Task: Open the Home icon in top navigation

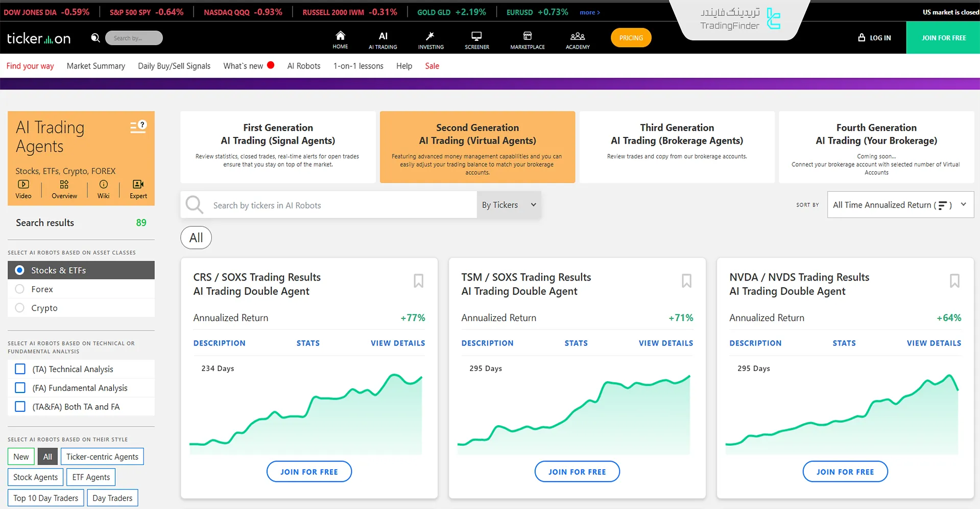Action: pyautogui.click(x=340, y=38)
